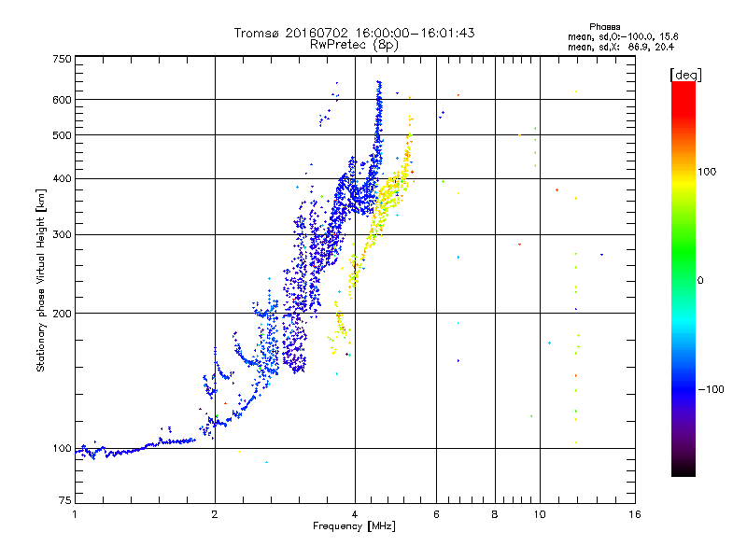The image size is (747, 560).
Task: Click the y-axis tick label '300'
Action: [62, 235]
